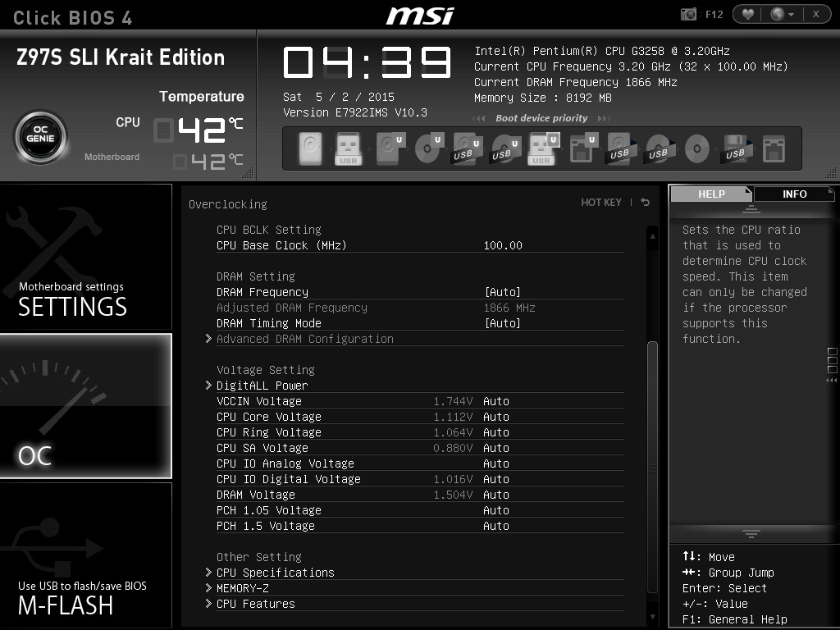Open M-FLASH to flash or save BIOS
This screenshot has height=630, width=840.
[85, 555]
